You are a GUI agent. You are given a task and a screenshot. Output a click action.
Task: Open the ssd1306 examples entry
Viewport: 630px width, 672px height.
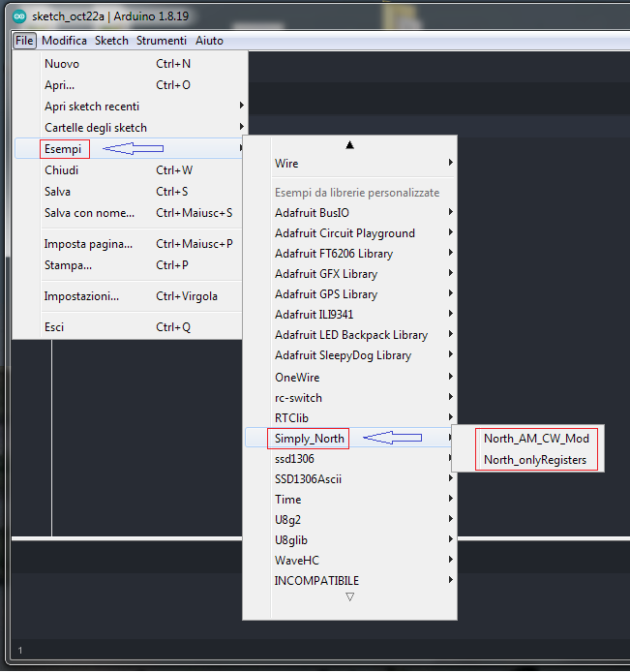pyautogui.click(x=350, y=459)
